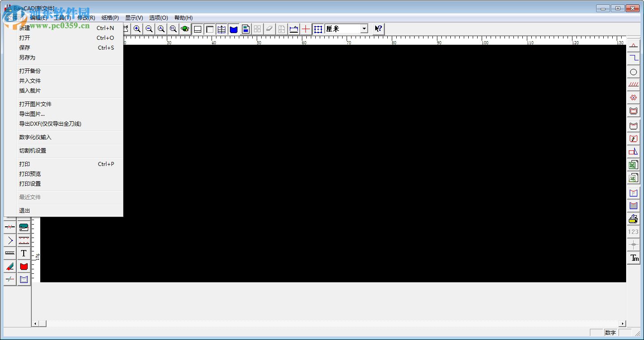
Task: Open the 纸格(P) menu
Action: click(x=110, y=17)
